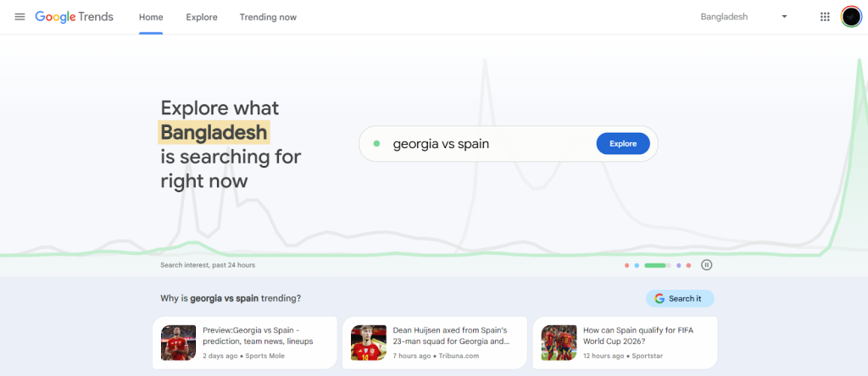Open the Trending now tab
The width and height of the screenshot is (868, 376).
[x=268, y=17]
